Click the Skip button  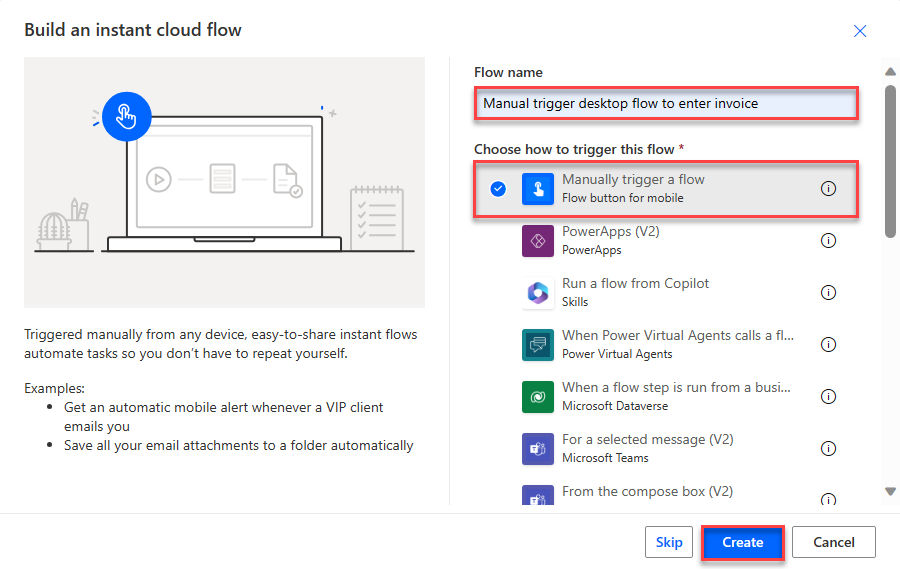pyautogui.click(x=669, y=542)
